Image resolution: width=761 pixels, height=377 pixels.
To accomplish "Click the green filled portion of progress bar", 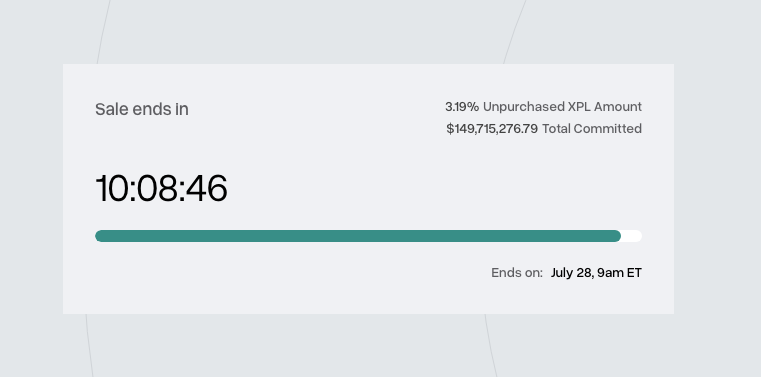I will [358, 236].
